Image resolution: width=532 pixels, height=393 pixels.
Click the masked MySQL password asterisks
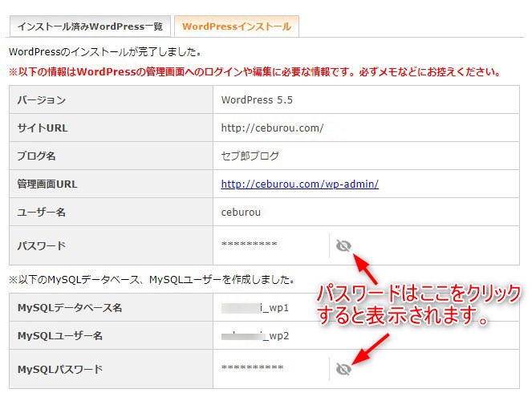point(252,367)
